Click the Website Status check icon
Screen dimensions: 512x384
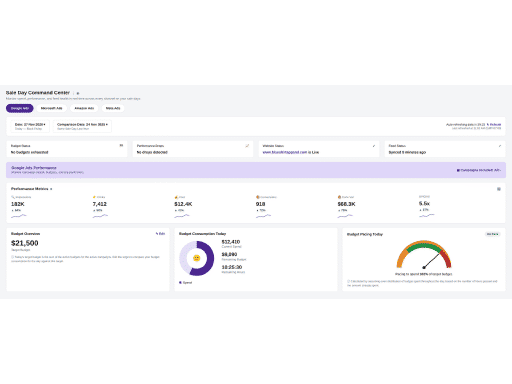(374, 146)
